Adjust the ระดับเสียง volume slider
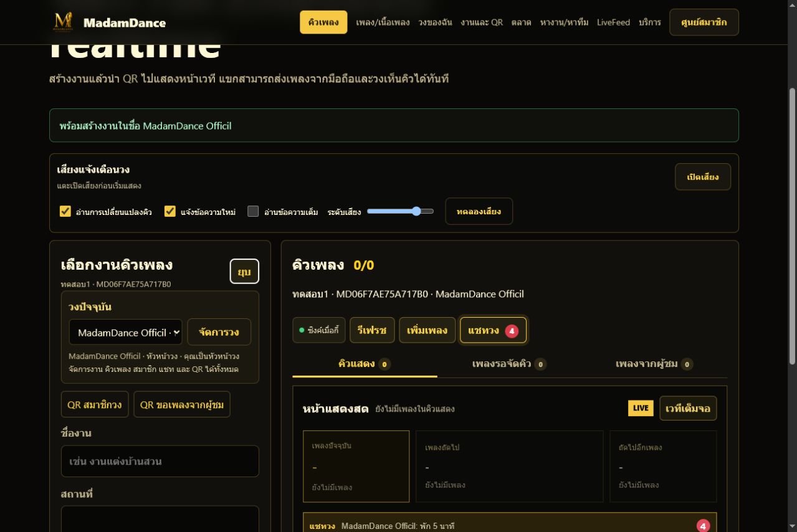797x532 pixels. click(x=401, y=211)
